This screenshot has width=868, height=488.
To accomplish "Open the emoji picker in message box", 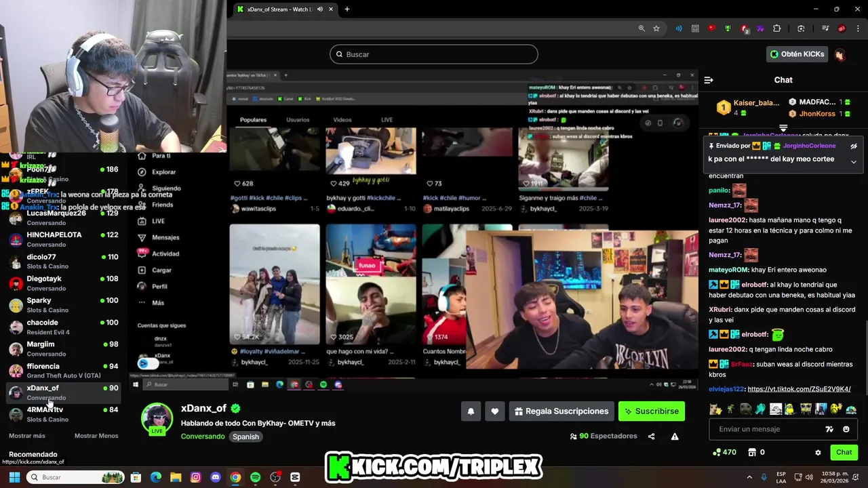I will point(846,429).
